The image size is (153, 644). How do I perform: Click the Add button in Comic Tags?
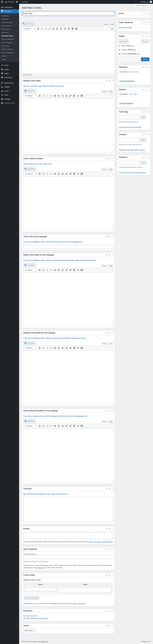(x=143, y=117)
